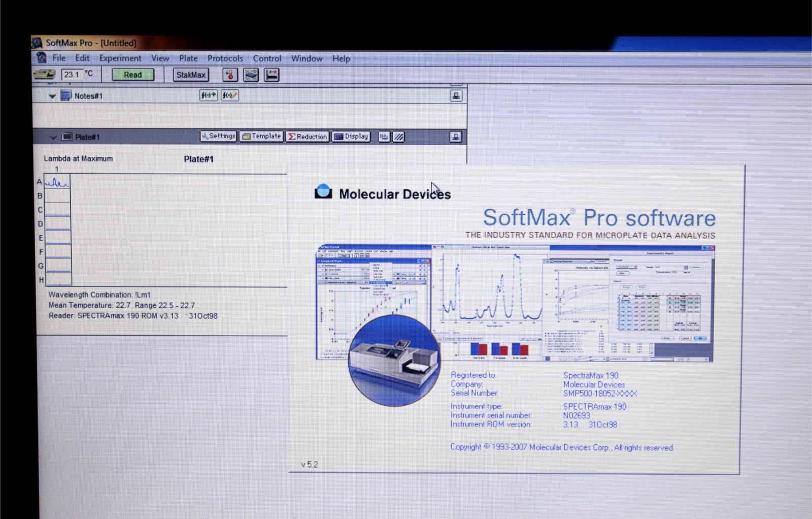Edit formula in Notes#1 section
Screen dimensions: 812x519
pos(229,95)
